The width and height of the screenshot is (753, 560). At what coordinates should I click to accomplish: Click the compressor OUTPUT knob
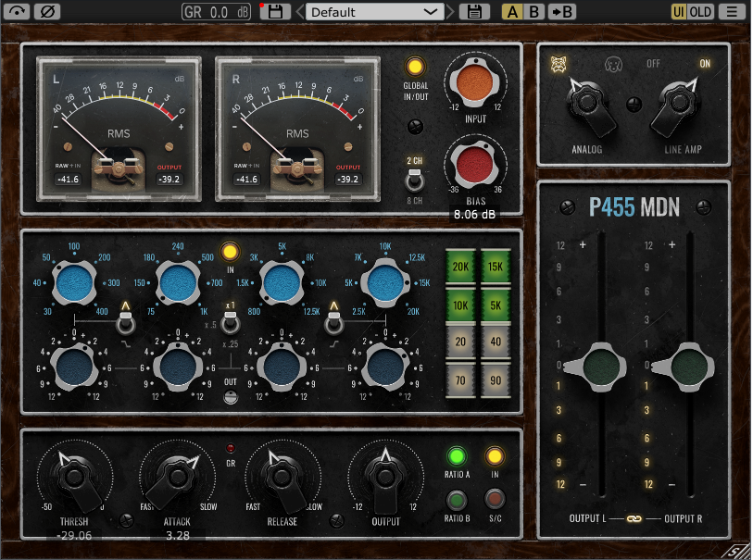[385, 478]
